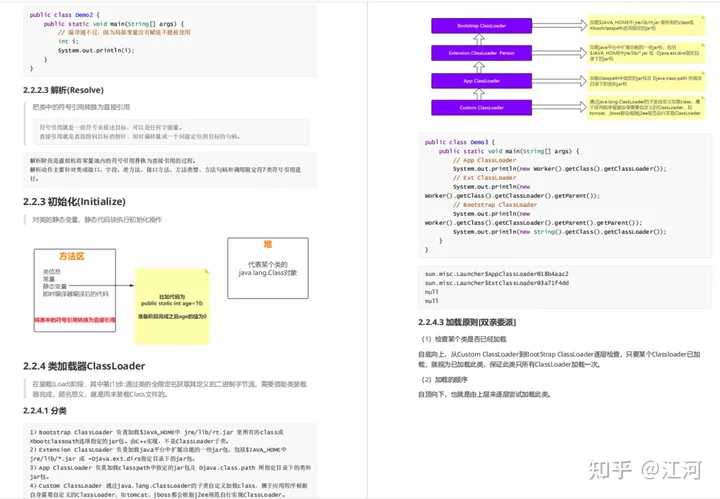Click the paragraph starting "自底向上"
Viewport: 720px width, 499px height.
coord(559,359)
